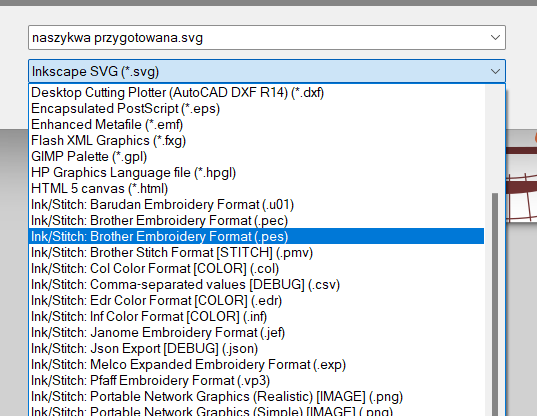537x416 pixels.
Task: Pick Ink/Stitch Comma-separated values (.csv)
Action: pos(256,284)
